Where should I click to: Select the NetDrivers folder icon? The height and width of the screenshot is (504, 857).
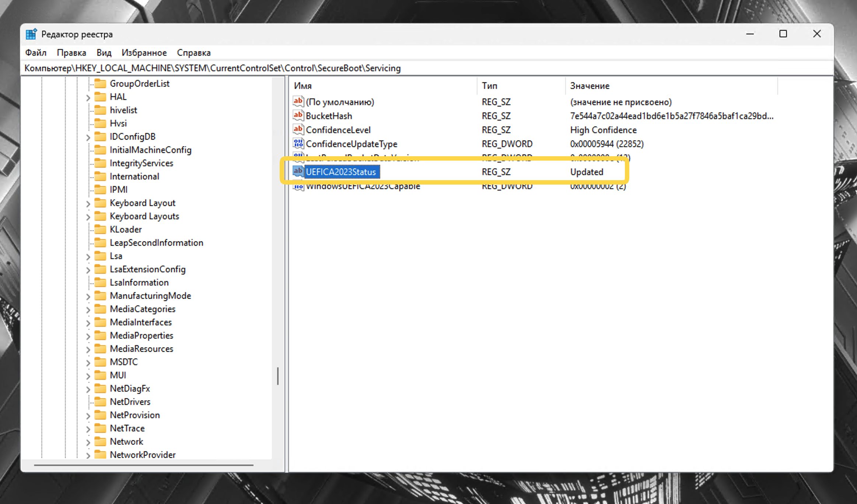coord(100,402)
